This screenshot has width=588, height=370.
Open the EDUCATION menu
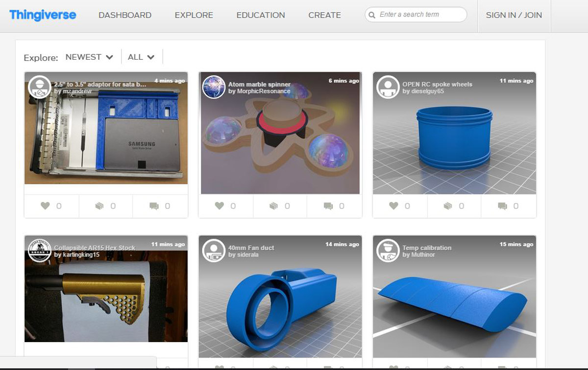pyautogui.click(x=261, y=15)
